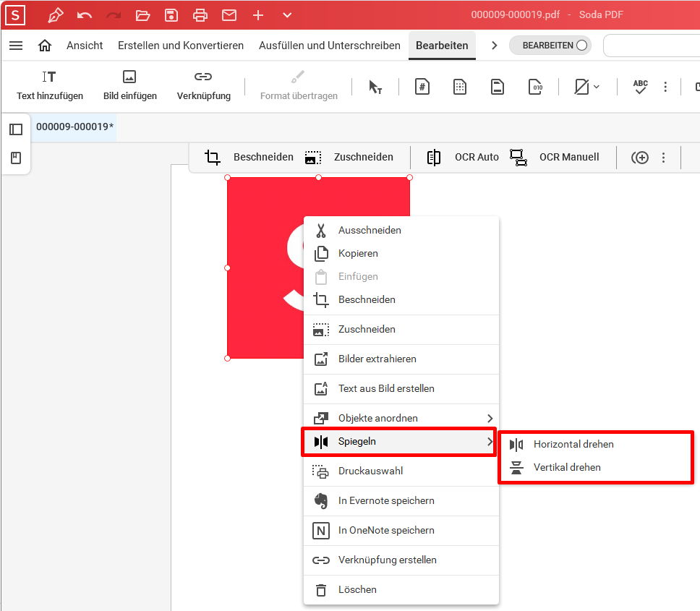This screenshot has height=611, width=700.
Task: Switch to Erstellen und Konvertieren tab
Action: (x=181, y=46)
